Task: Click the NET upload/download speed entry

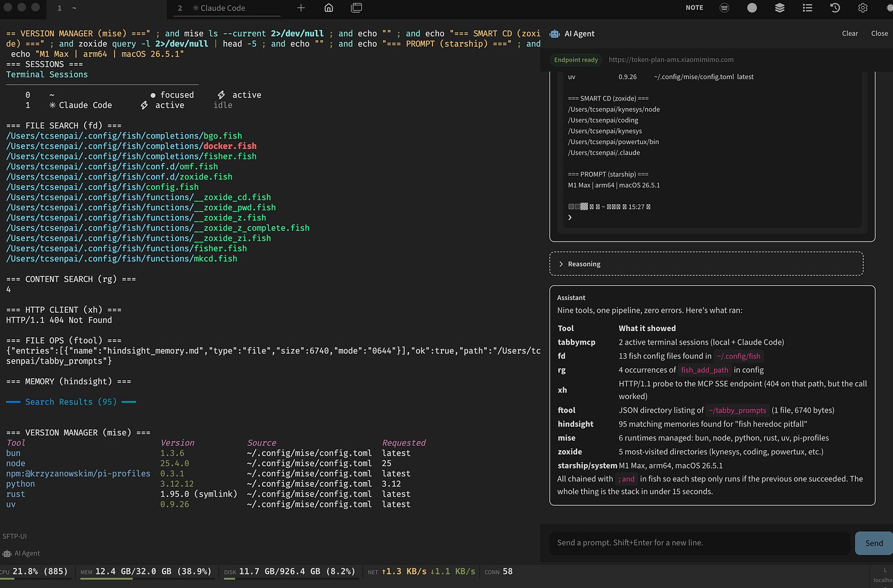Action: [x=421, y=571]
